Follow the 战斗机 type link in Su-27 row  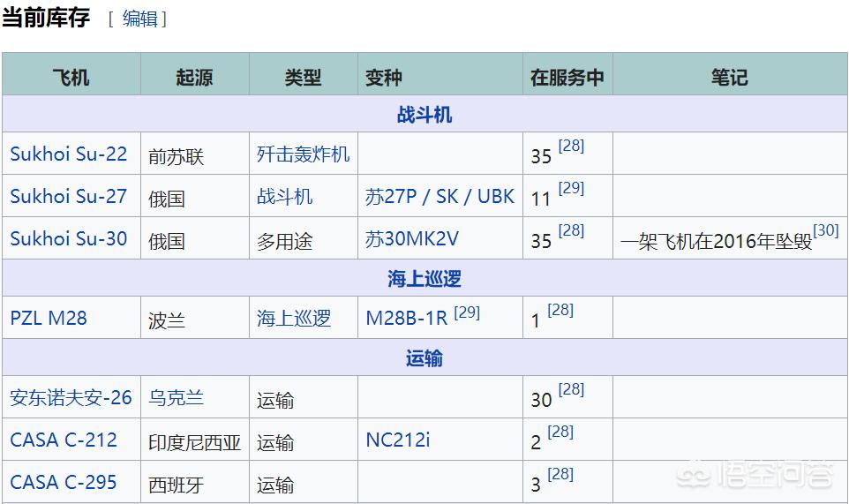point(285,196)
